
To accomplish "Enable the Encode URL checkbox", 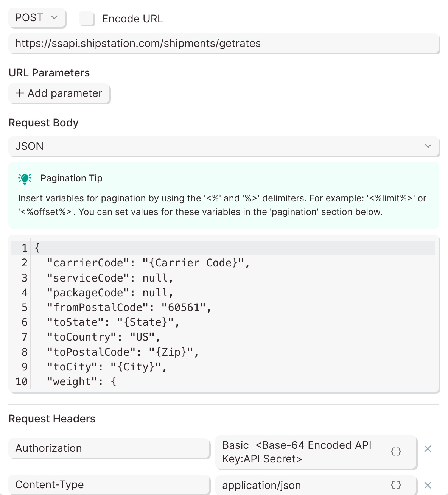I will (x=87, y=19).
